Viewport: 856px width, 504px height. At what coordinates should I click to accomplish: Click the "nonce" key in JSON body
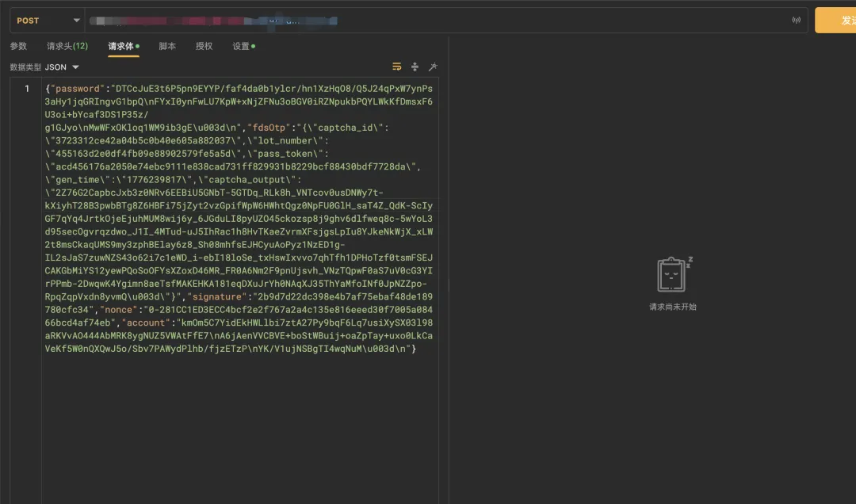(118, 310)
